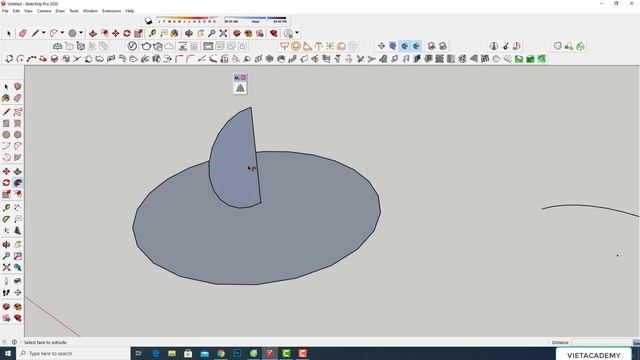Pick the Tape Measure tool in top toolbar
Image resolution: width=640 pixels, height=360 pixels.
152,33
